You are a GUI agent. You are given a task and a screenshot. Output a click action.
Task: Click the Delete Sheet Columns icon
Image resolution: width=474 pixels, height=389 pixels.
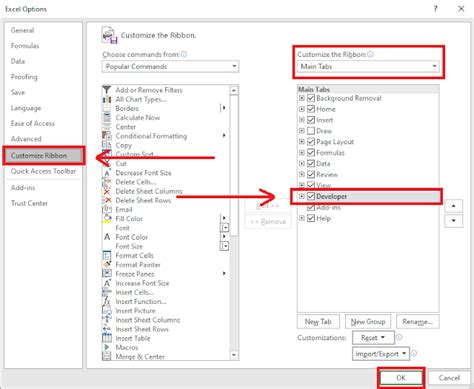point(106,191)
